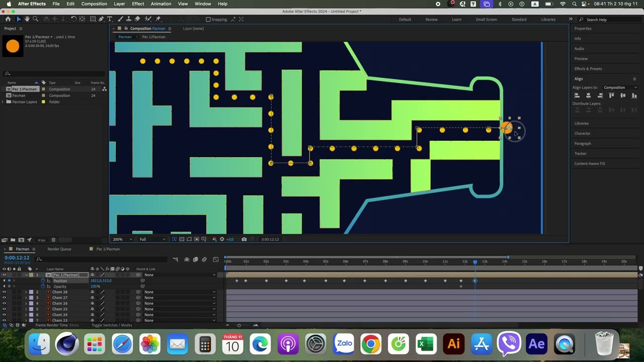644x362 pixels.
Task: Toggle Position keyframe diamond at current time
Action: (x=9, y=281)
